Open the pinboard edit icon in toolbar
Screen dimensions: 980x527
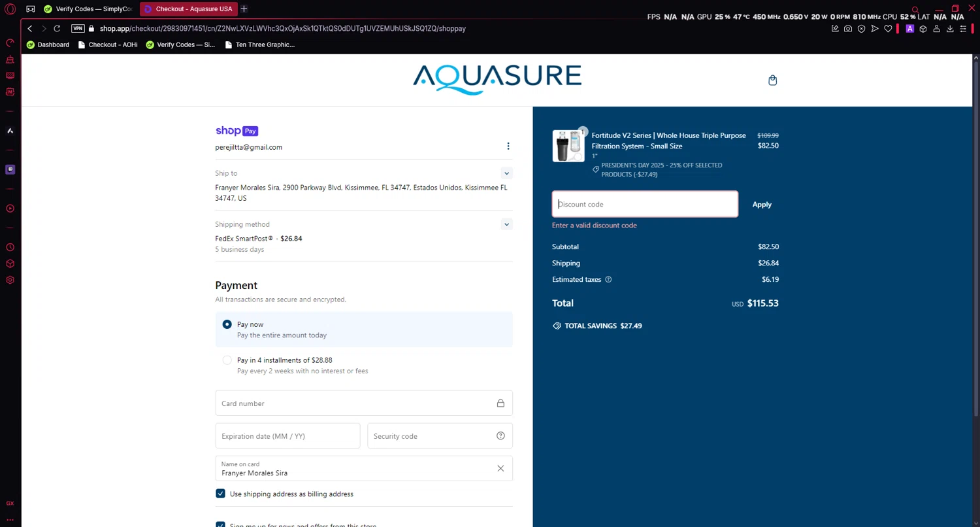tap(835, 29)
